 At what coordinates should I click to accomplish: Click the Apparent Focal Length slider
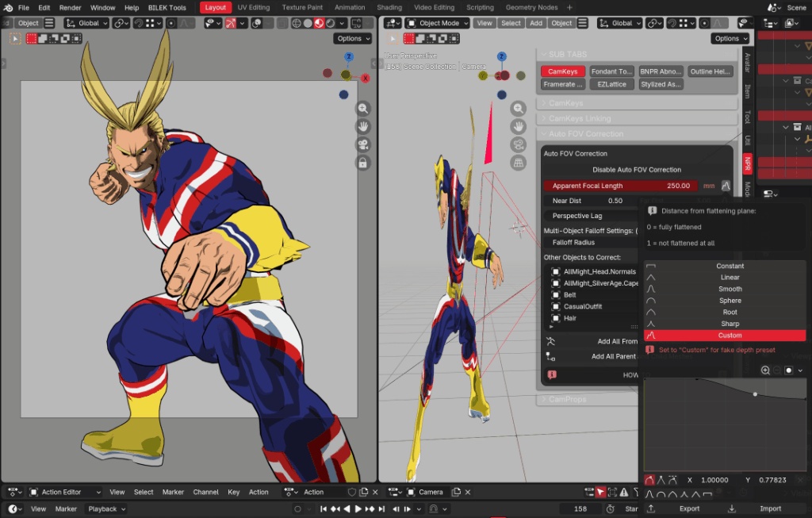(621, 186)
